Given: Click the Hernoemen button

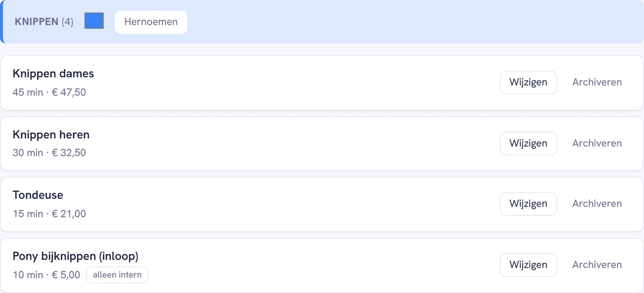Looking at the screenshot, I should tap(151, 22).
